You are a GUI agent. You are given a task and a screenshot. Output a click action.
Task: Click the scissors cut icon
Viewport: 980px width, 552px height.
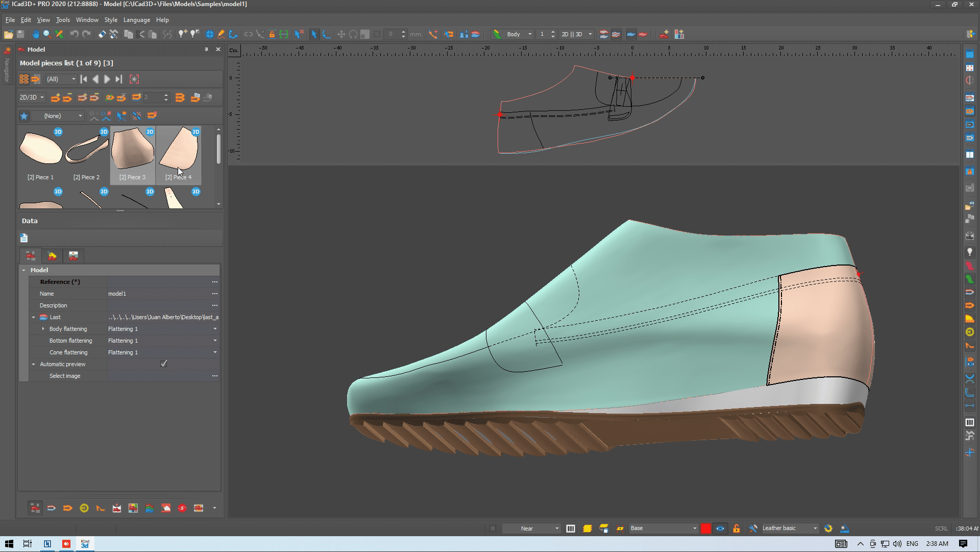[x=140, y=34]
